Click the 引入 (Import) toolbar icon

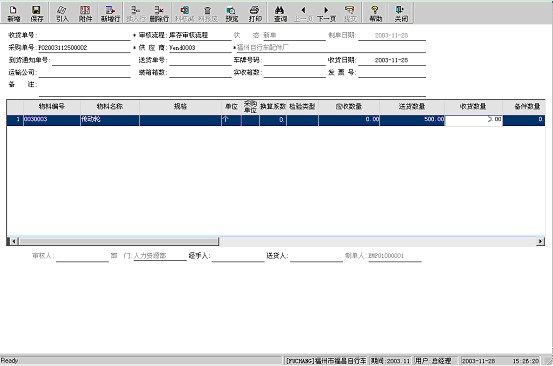pyautogui.click(x=62, y=13)
